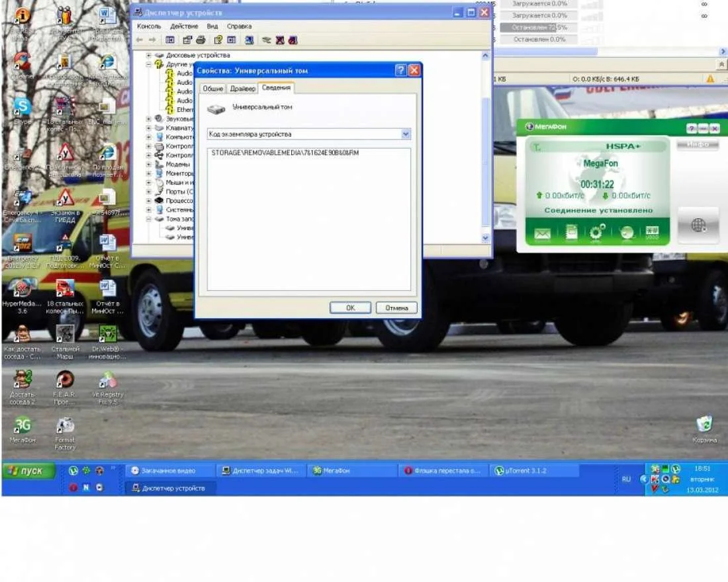The height and width of the screenshot is (582, 728).
Task: Switch to Диспетчер задач taskbar button
Action: click(261, 471)
